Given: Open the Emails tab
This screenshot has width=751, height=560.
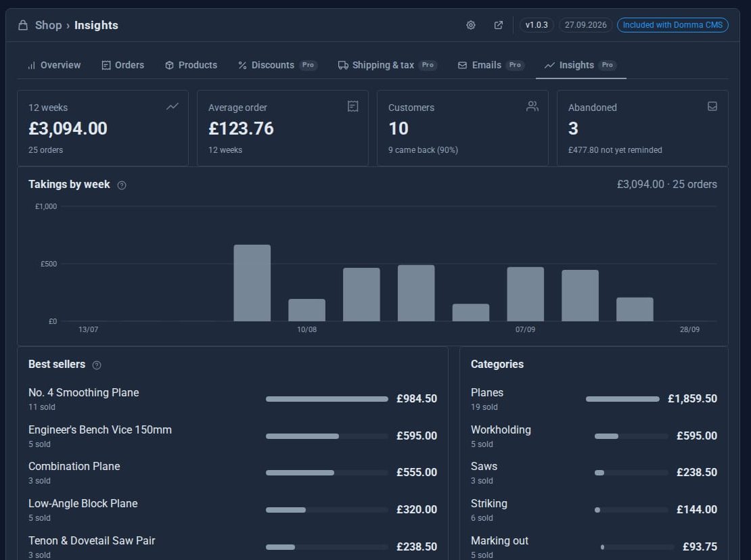Looking at the screenshot, I should click(x=491, y=65).
